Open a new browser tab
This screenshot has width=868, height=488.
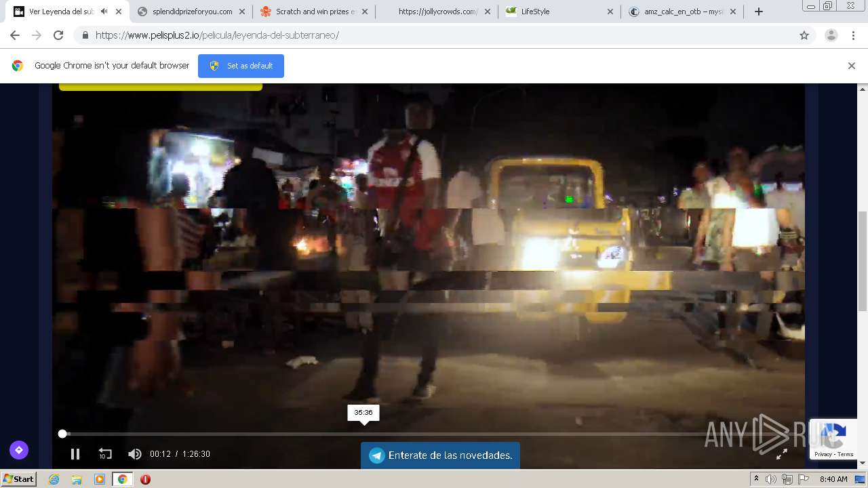[x=759, y=12]
